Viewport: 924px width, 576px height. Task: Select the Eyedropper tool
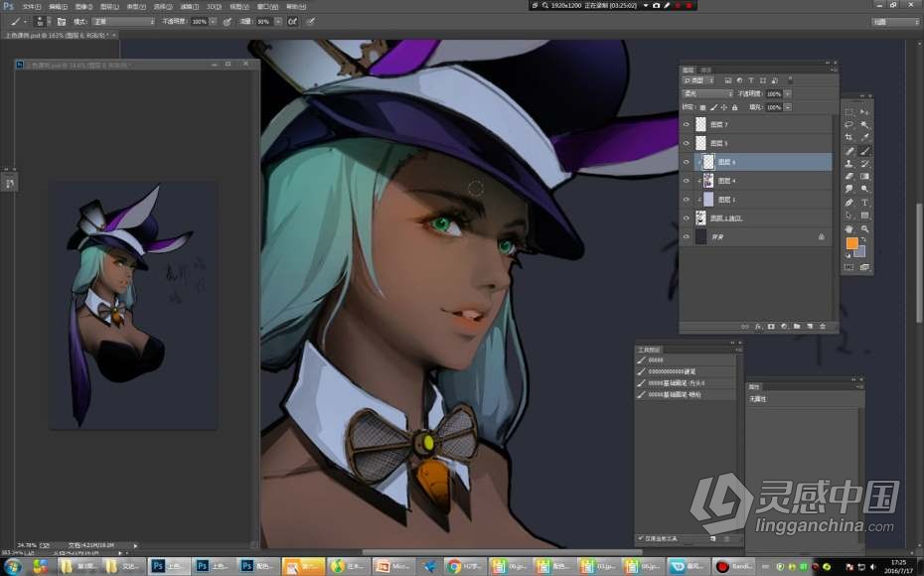point(864,137)
